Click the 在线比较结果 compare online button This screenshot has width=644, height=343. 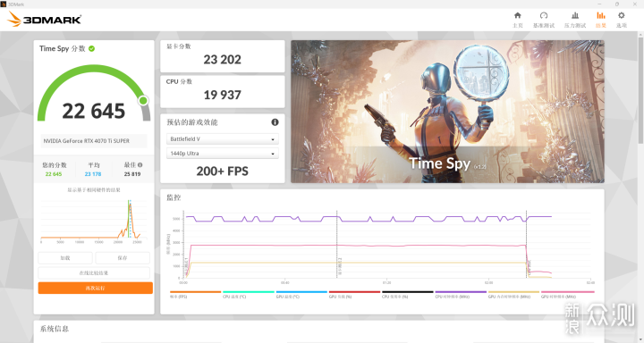(x=94, y=272)
